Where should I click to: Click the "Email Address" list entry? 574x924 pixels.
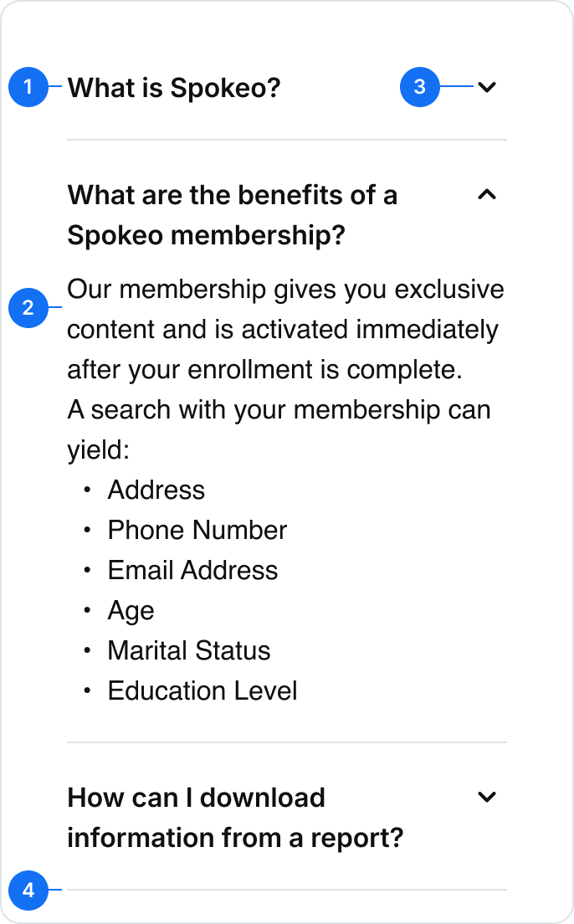192,570
